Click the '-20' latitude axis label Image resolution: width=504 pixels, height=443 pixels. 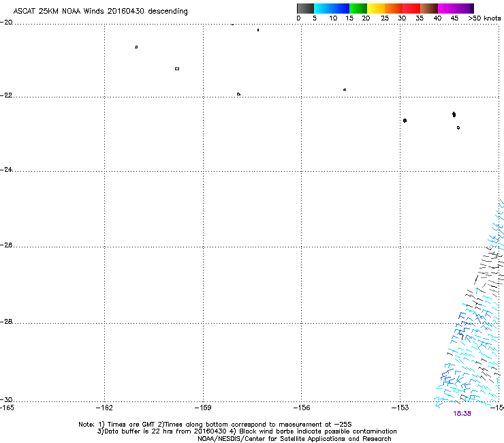(6, 22)
